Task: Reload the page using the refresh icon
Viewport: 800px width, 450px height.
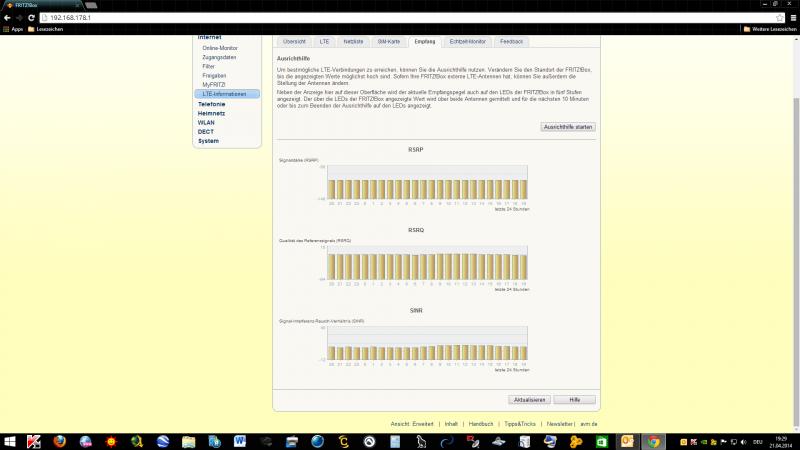Action: tap(31, 18)
